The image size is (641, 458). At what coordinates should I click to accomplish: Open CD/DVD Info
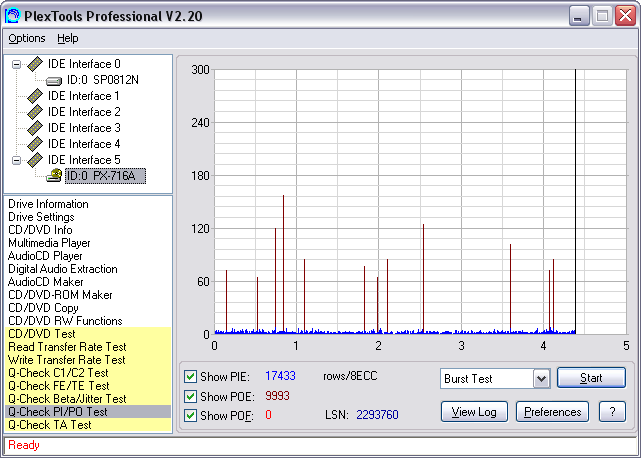pyautogui.click(x=40, y=230)
